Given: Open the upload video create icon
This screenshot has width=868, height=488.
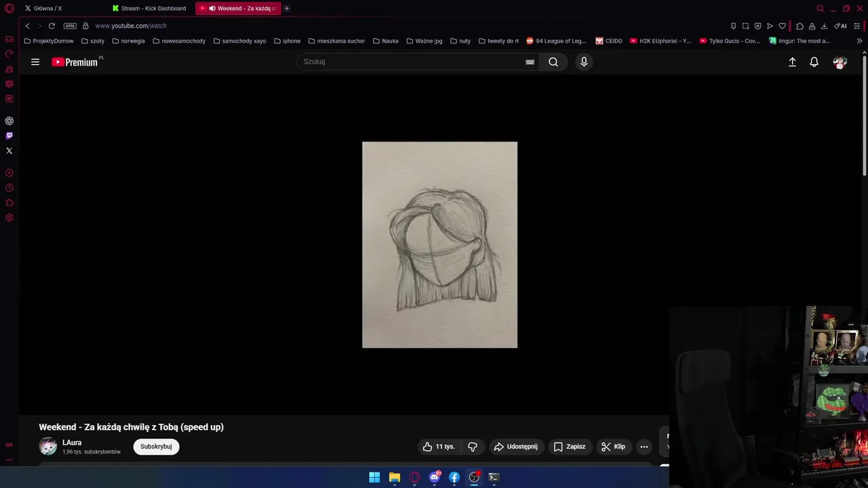Looking at the screenshot, I should click(x=792, y=62).
